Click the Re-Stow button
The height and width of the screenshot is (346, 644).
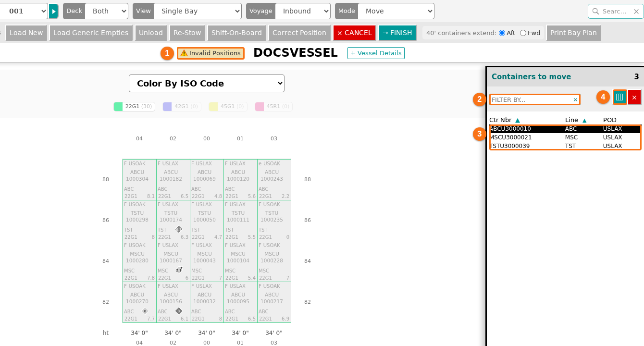[187, 33]
